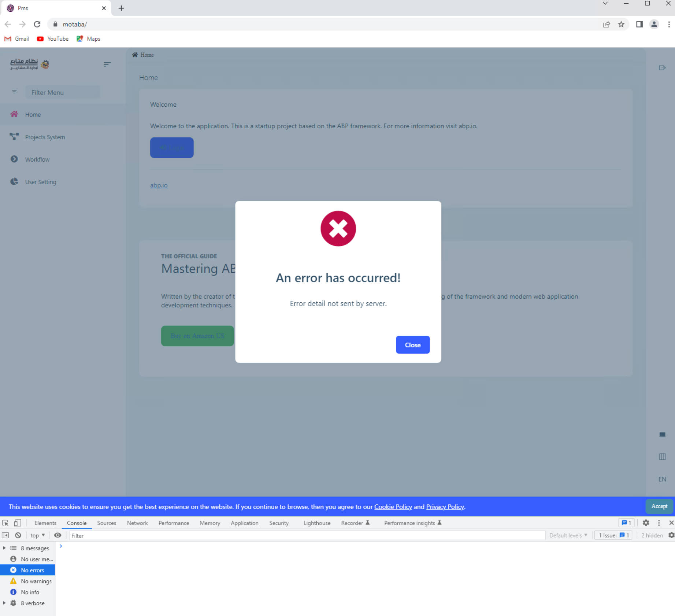Close the Pms browser tab
675x616 pixels.
tap(104, 8)
